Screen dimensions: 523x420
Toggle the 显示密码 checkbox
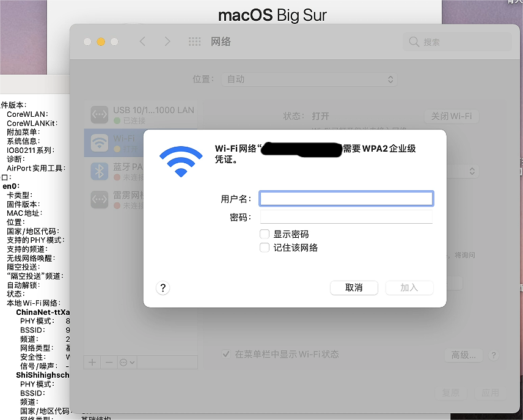pyautogui.click(x=265, y=234)
